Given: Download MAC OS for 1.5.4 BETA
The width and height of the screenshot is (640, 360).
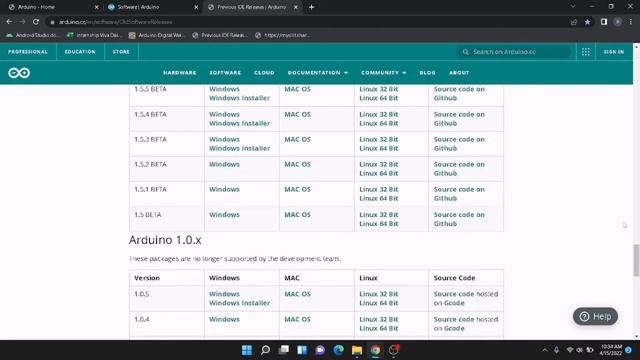Looking at the screenshot, I should coord(297,114).
